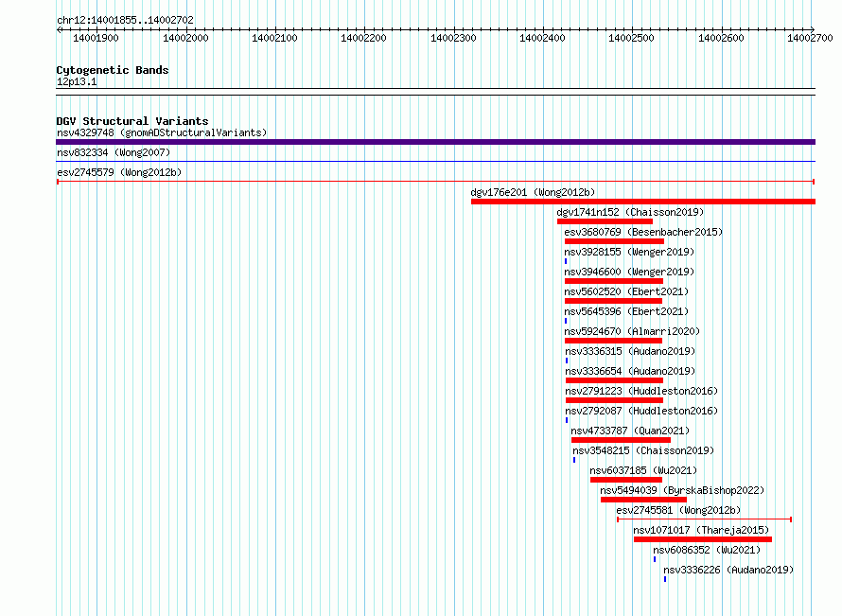Screen dimensions: 842x616
Task: Open nsv4733787 (Quan2021) variant
Action: [630, 431]
